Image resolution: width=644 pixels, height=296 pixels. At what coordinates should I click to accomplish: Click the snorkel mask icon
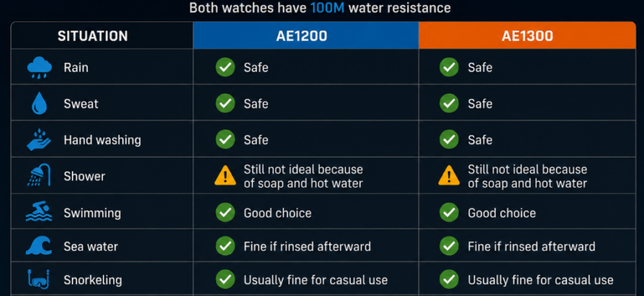coord(39,279)
